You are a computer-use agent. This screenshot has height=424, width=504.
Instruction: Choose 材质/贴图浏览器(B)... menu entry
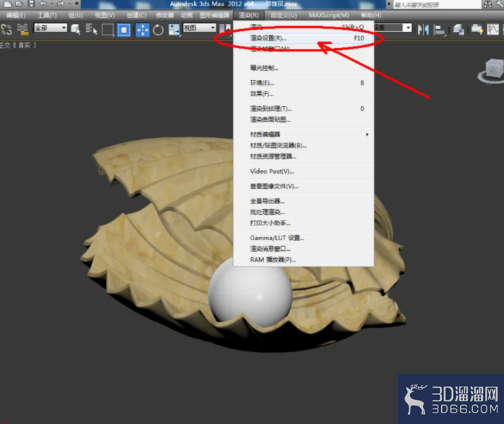tap(304, 146)
